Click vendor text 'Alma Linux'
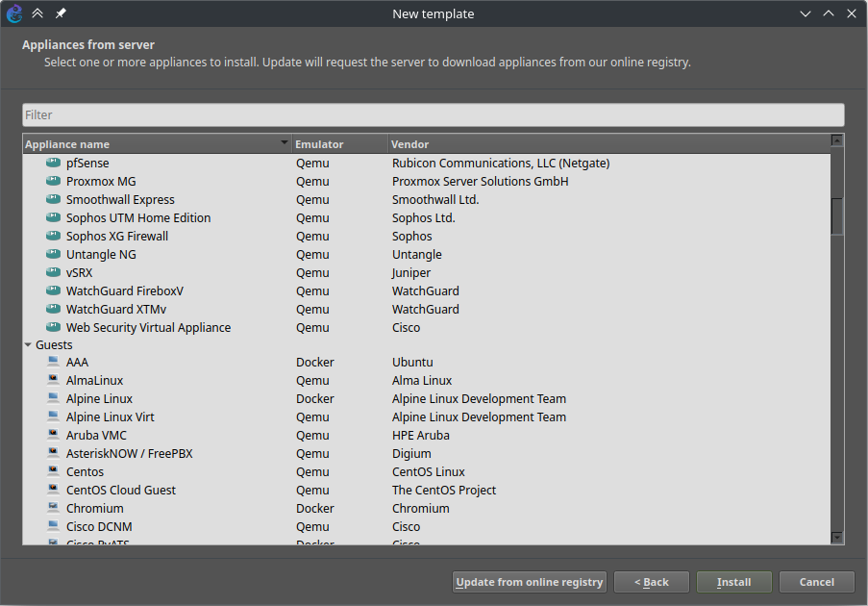Screen dimensions: 868x606 [x=422, y=380]
